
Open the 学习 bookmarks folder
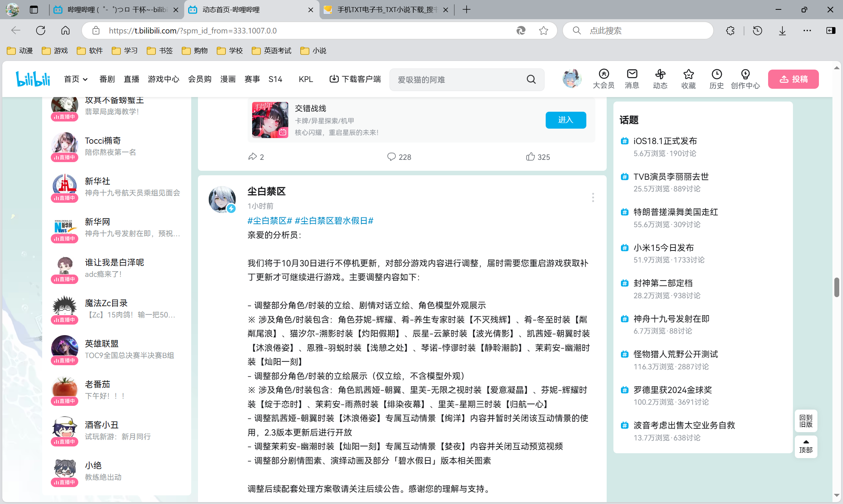(125, 50)
